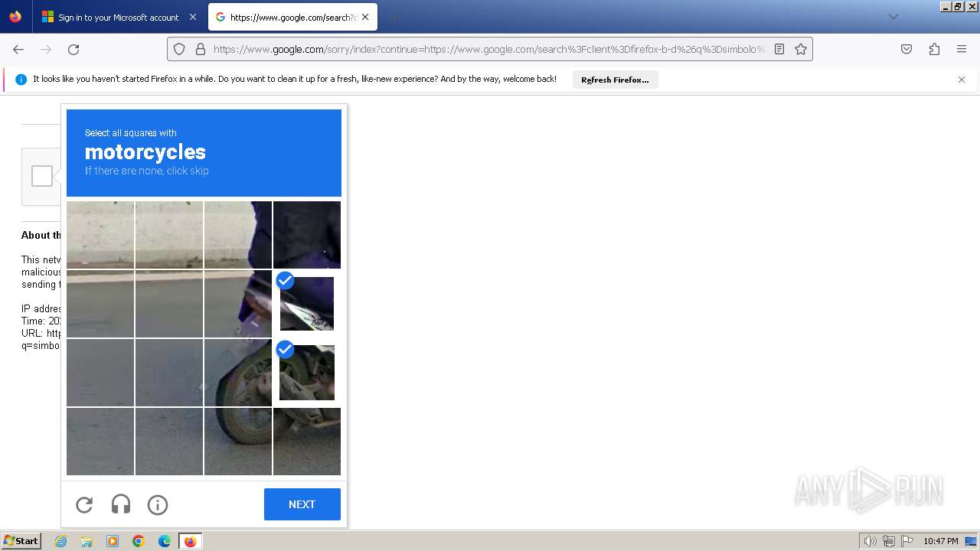Click the pinned Firefox tab icon
Image resolution: width=980 pixels, height=551 pixels.
coord(15,17)
